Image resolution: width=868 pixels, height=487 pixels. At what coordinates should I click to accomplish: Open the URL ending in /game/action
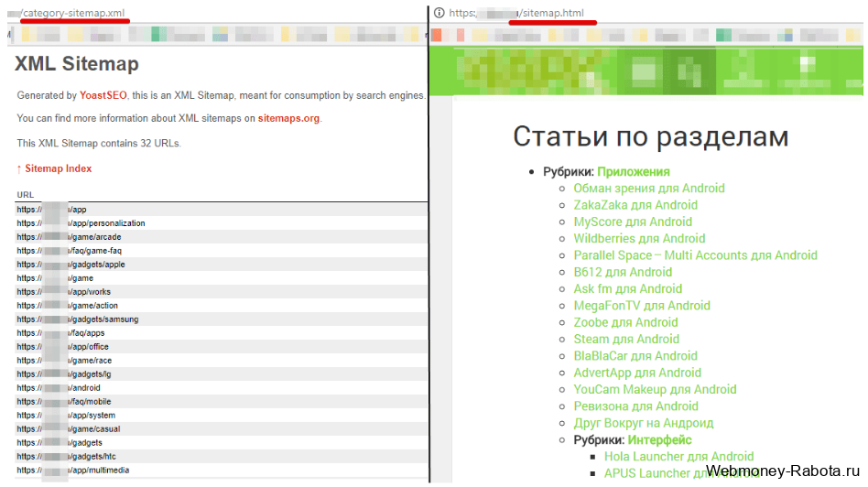pyautogui.click(x=68, y=306)
